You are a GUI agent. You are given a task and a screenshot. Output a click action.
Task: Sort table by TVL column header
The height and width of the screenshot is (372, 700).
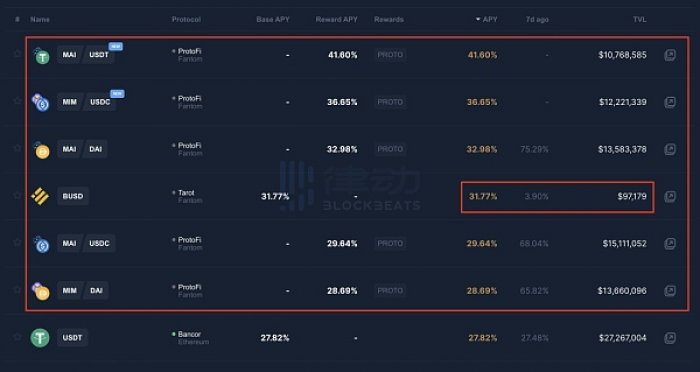coord(639,20)
